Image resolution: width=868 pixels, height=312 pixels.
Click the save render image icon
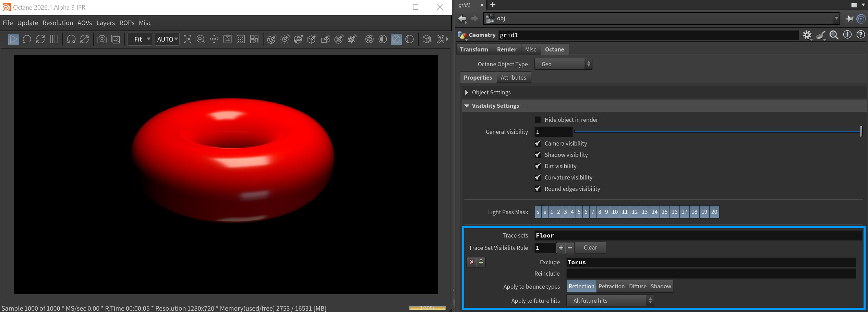tap(116, 39)
